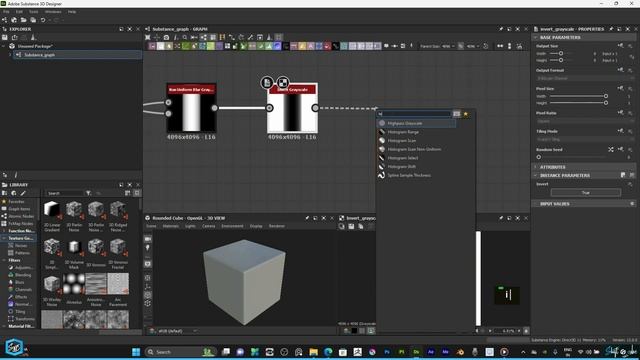Screen dimensions: 640x360
Task: Click the Invert Grayscale node output connector
Action: pos(315,108)
